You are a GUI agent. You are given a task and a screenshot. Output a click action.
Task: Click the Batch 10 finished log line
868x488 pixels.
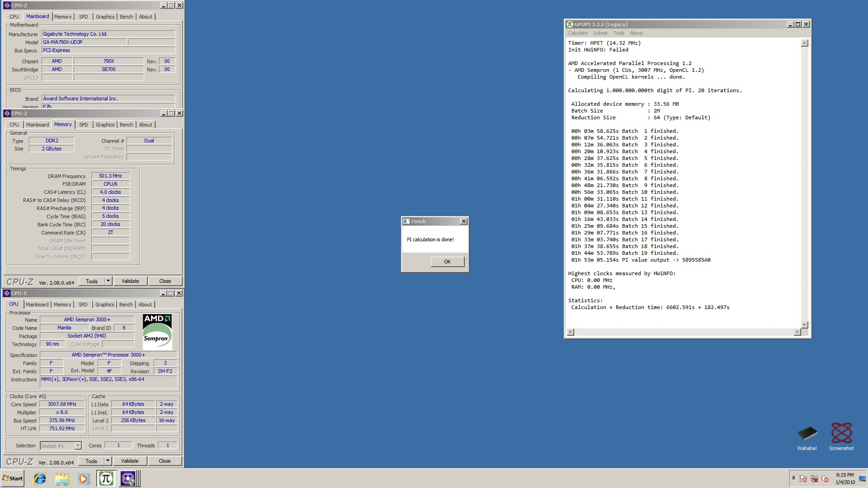tap(625, 192)
